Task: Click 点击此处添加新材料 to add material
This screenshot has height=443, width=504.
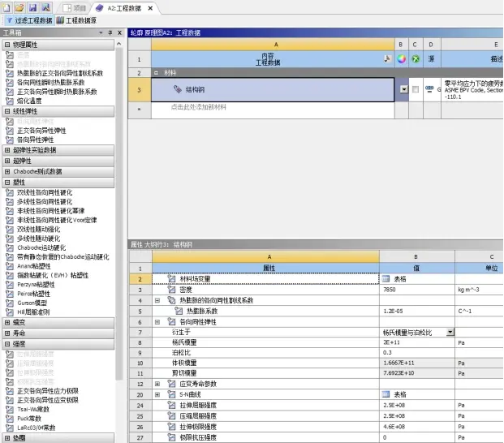Action: click(x=198, y=107)
